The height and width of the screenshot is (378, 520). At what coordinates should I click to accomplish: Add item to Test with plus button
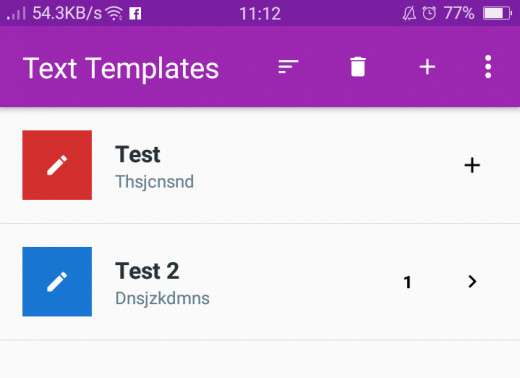point(472,165)
